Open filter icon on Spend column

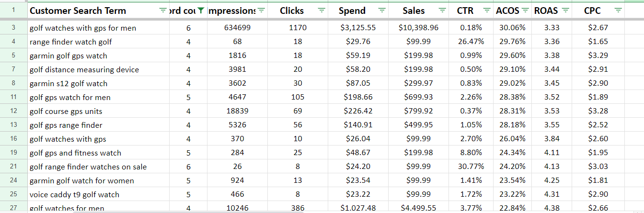point(382,11)
